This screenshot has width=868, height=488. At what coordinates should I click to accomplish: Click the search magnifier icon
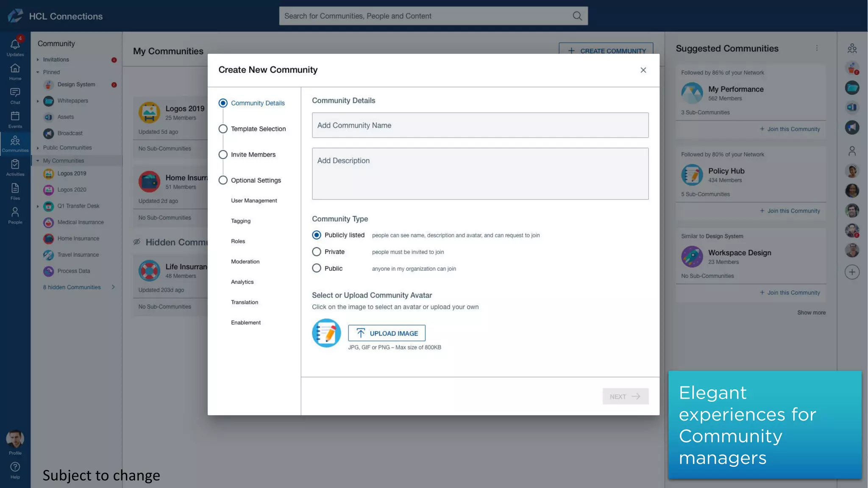[x=577, y=16]
